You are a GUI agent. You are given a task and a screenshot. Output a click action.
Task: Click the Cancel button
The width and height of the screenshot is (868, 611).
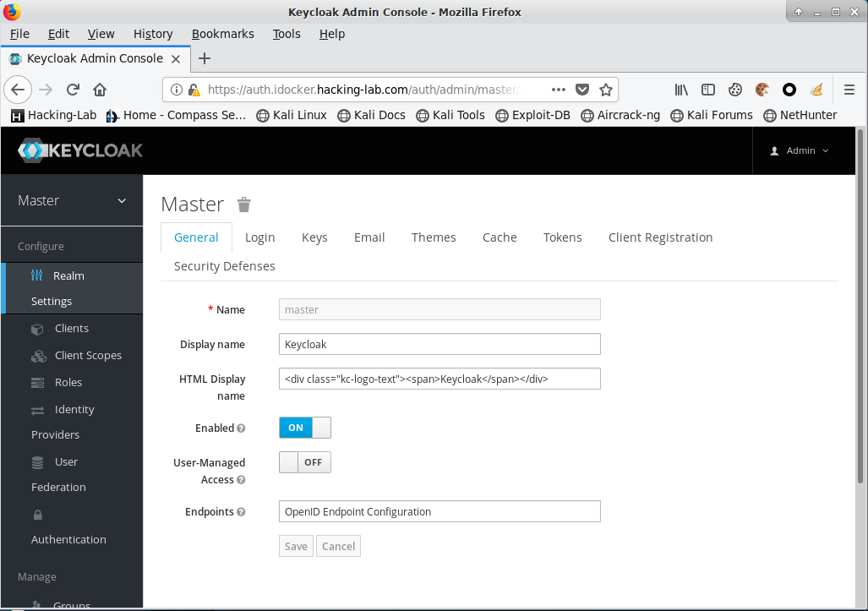(x=338, y=546)
